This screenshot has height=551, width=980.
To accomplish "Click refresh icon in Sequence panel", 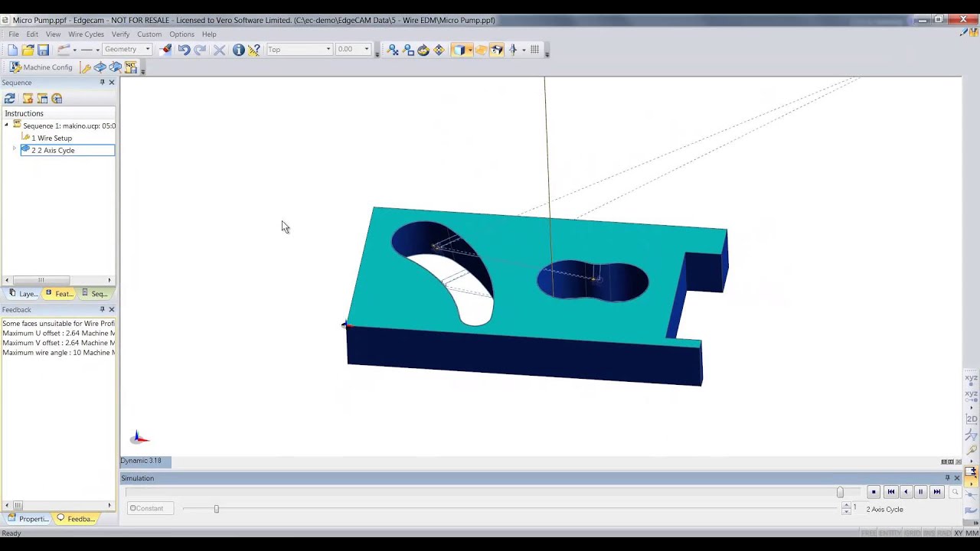I will click(x=9, y=99).
